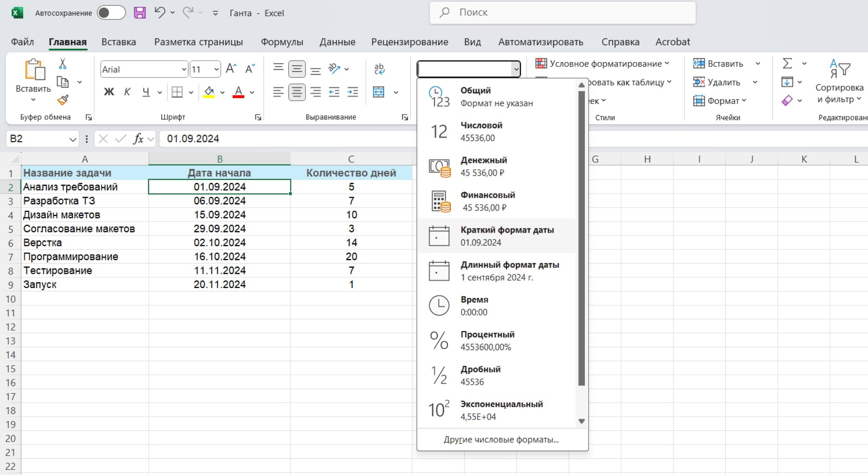Viewport: 868px width, 475px height.
Task: Click the AutoSum sigma icon
Action: [x=787, y=63]
